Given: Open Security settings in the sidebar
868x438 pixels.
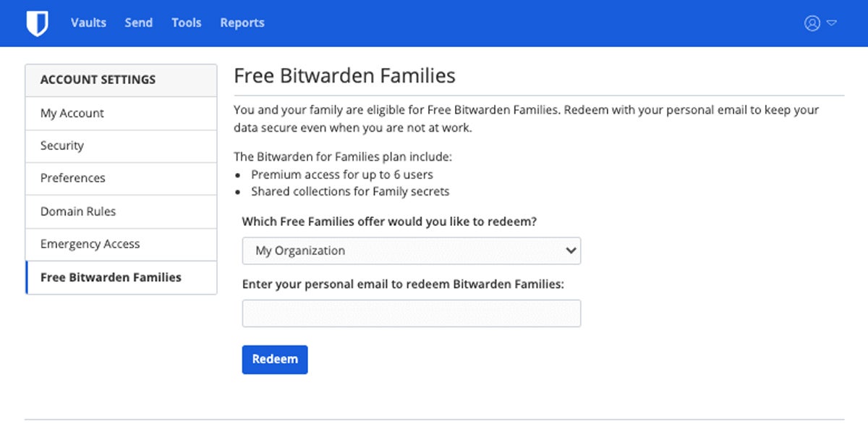Looking at the screenshot, I should (62, 146).
